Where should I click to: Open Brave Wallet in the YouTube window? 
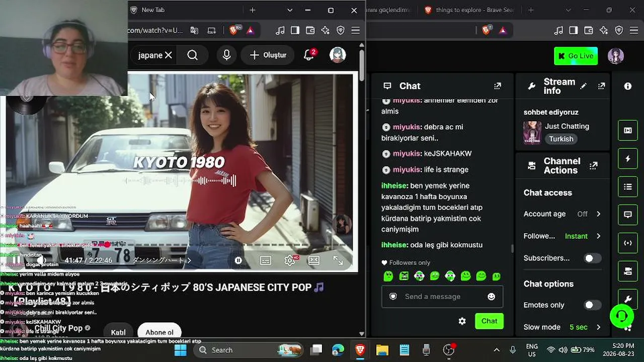pyautogui.click(x=310, y=30)
